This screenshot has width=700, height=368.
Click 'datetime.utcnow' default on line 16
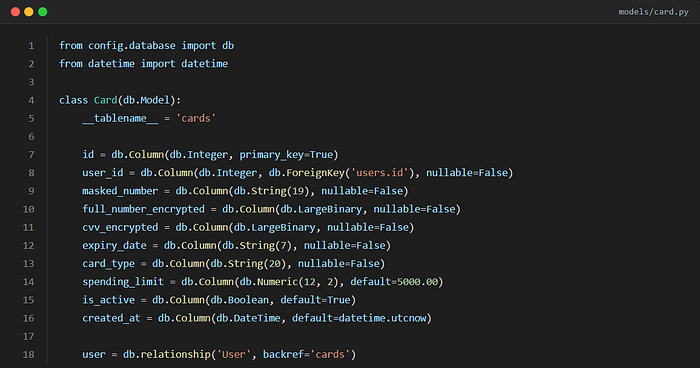(382, 318)
